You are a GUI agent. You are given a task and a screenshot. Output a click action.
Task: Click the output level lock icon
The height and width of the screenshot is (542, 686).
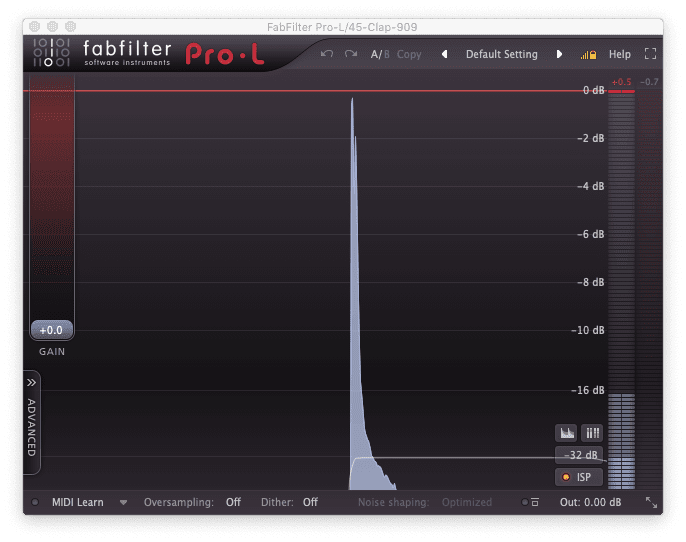588,55
